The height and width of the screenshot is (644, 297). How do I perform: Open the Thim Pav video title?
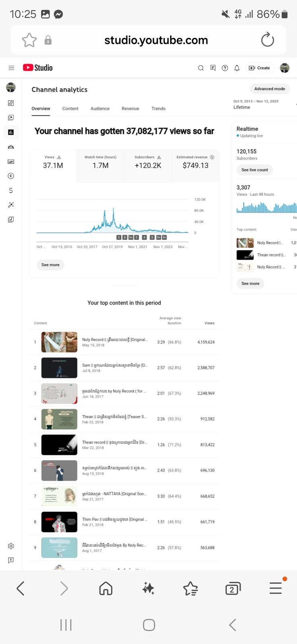pos(114,519)
